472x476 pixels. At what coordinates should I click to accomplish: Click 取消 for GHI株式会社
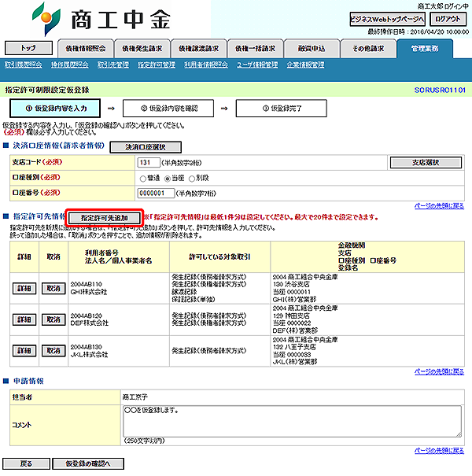pyautogui.click(x=53, y=289)
